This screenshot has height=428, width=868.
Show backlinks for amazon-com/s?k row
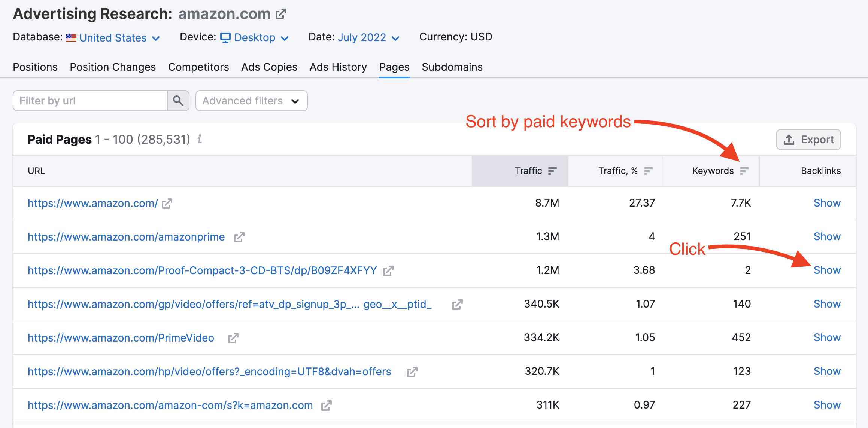827,405
